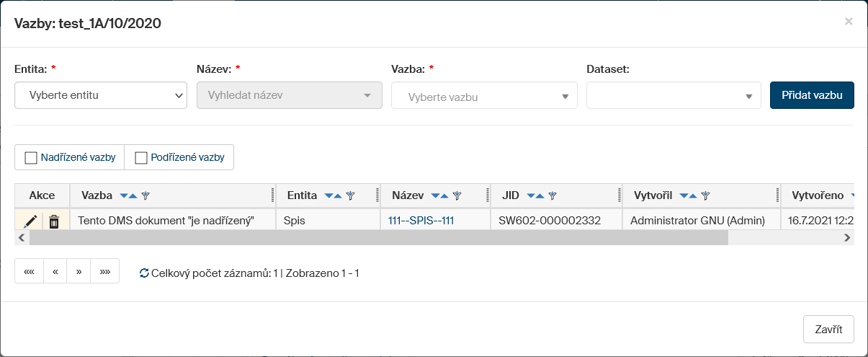Open the Dataset dropdown
Screen dimensions: 868x357
(673, 97)
